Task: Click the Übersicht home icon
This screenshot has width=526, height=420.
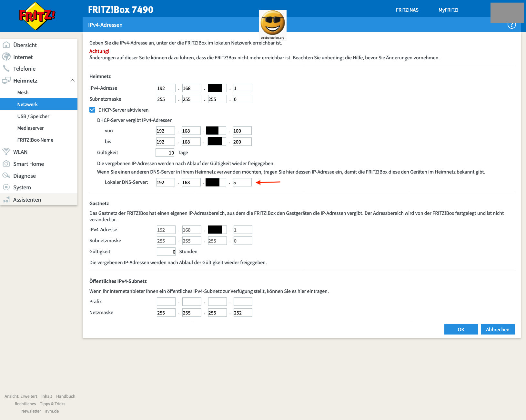Action: [x=6, y=45]
